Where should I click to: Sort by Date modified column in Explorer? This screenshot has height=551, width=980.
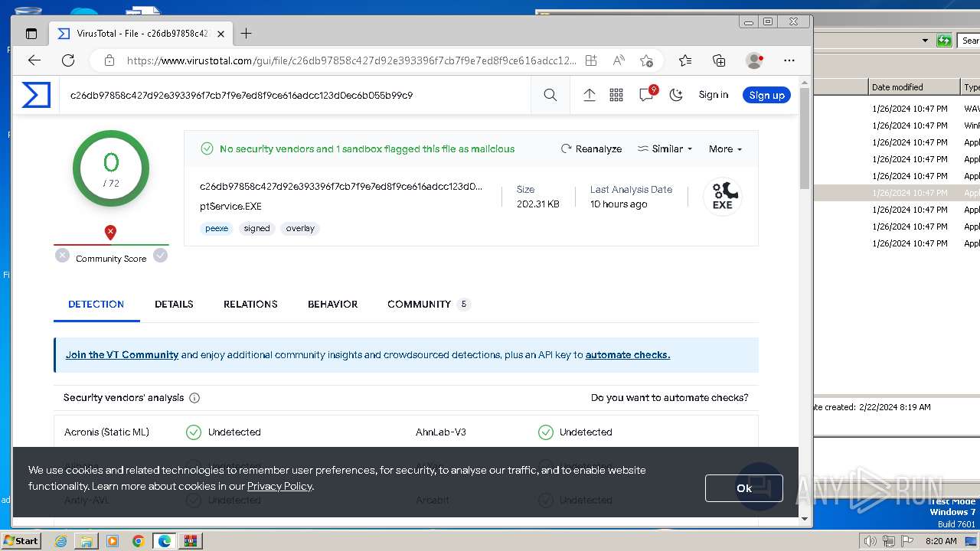click(913, 87)
